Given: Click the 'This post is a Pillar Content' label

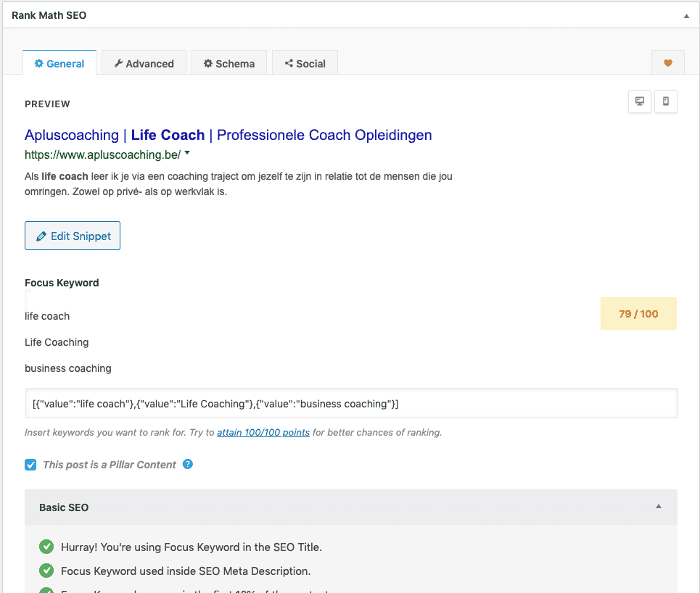Looking at the screenshot, I should (x=110, y=465).
